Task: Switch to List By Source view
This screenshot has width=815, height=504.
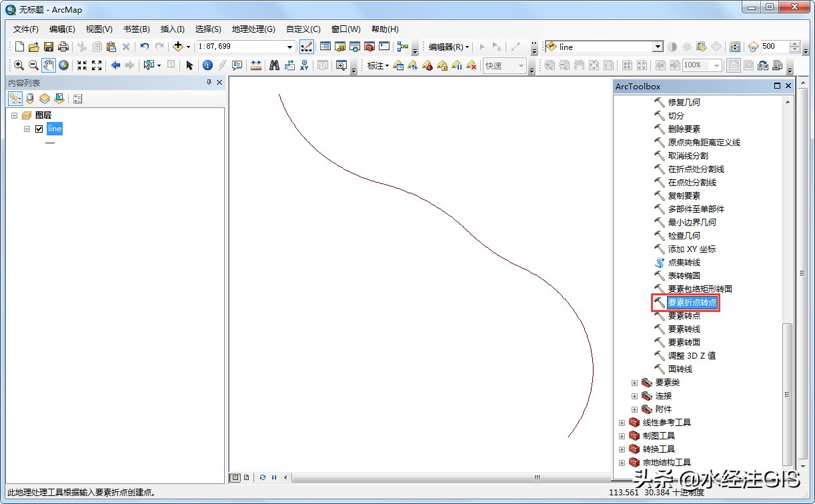Action: [x=29, y=99]
